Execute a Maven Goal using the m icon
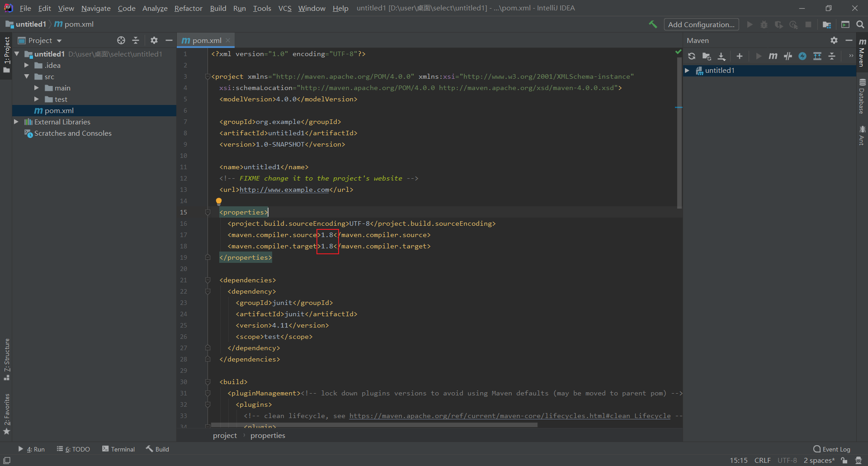This screenshot has height=466, width=868. tap(773, 56)
